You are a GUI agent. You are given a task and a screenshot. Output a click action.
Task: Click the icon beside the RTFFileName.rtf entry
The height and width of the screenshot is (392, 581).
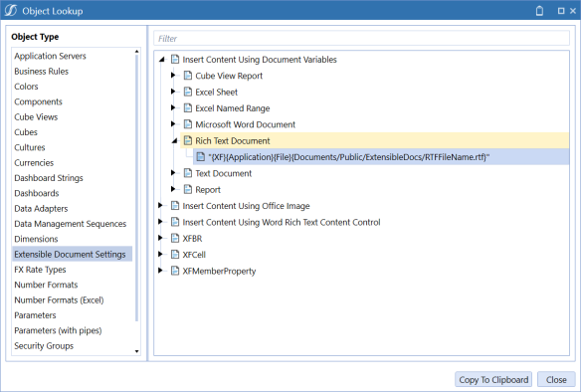pos(200,157)
